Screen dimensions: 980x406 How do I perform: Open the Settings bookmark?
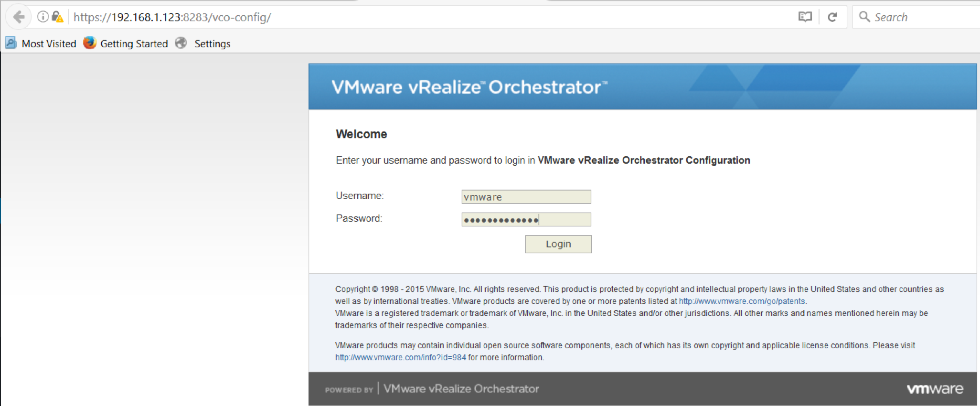pyautogui.click(x=213, y=43)
